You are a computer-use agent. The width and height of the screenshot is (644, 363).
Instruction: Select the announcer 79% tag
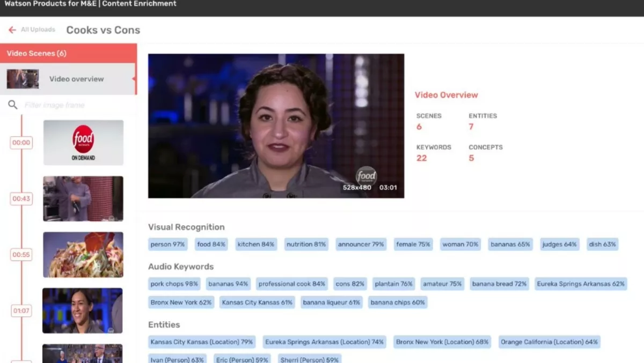pos(361,245)
